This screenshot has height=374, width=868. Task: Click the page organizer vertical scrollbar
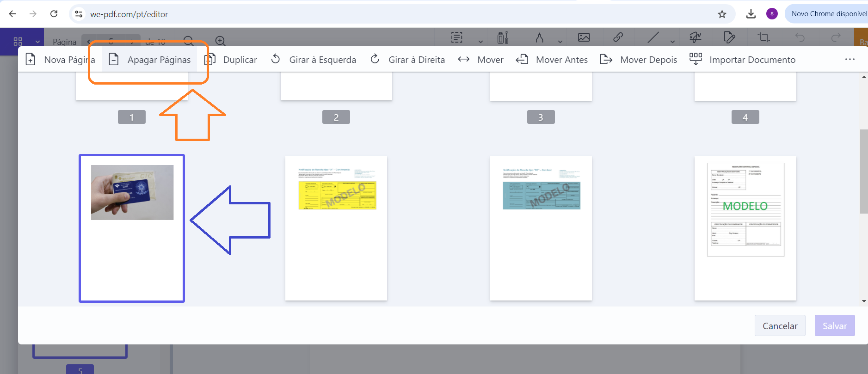pos(863,171)
